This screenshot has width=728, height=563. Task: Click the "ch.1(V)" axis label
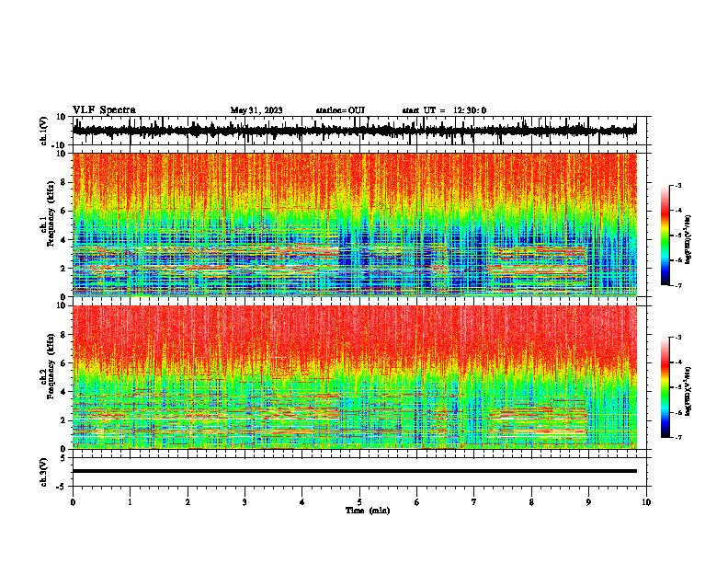pos(44,131)
